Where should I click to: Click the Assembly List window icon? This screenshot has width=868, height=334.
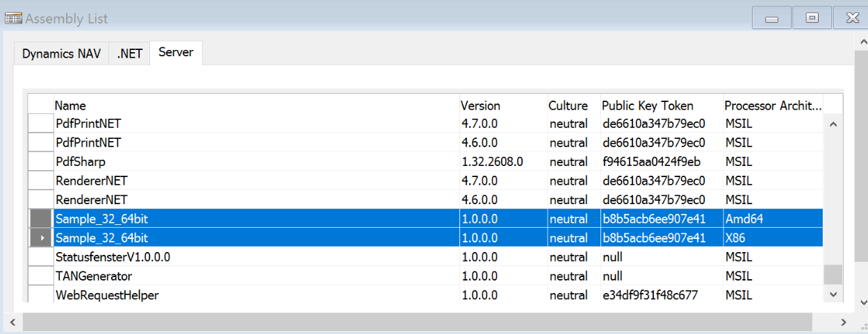[13, 19]
